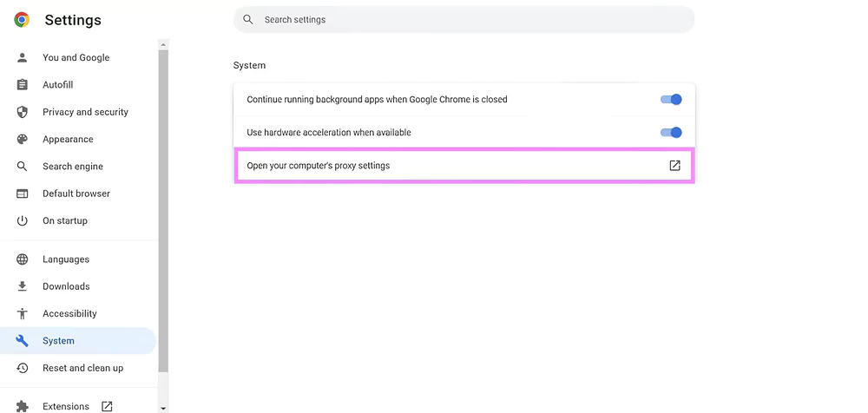
Task: Click the sidebar scrollbar up arrow
Action: (163, 44)
